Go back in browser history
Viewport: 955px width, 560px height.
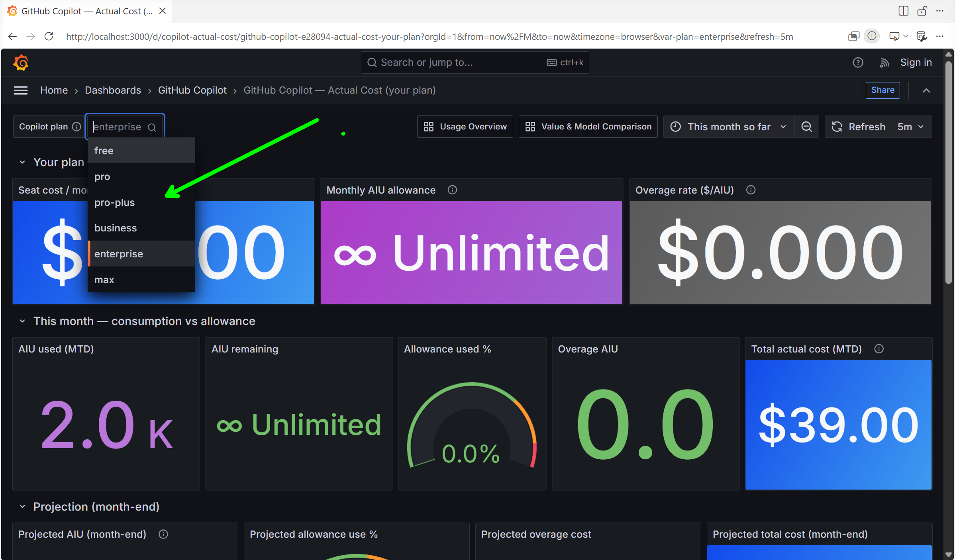tap(12, 36)
